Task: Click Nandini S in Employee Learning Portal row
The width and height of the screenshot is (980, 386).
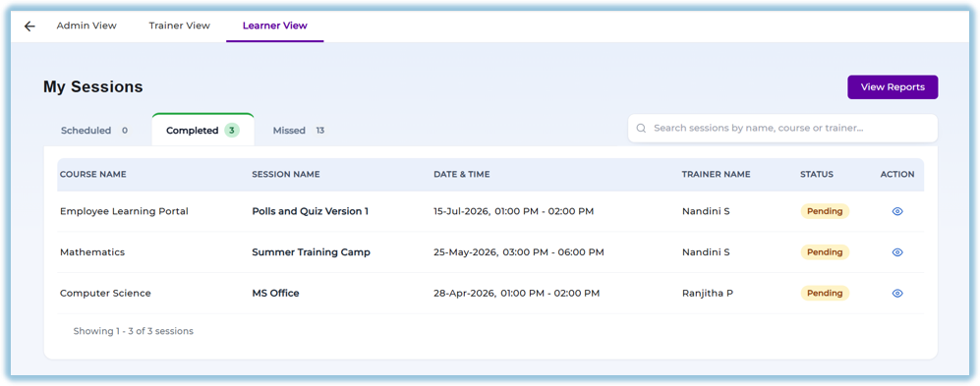Action: pos(706,211)
